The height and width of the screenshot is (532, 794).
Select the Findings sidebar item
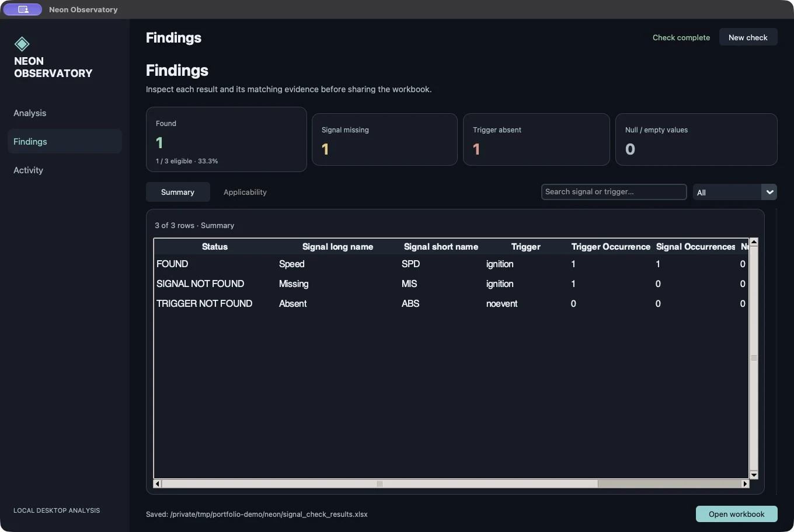click(x=64, y=142)
